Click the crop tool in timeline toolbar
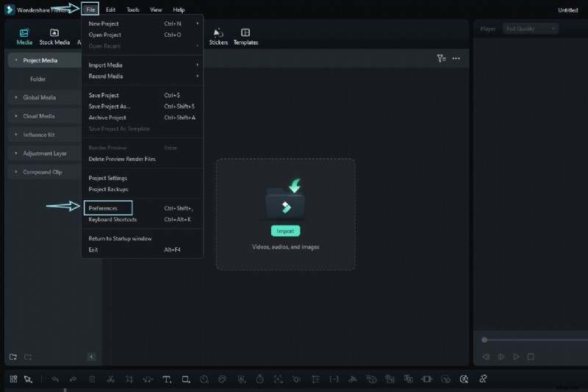Viewport: 588px width, 392px height. [129, 379]
